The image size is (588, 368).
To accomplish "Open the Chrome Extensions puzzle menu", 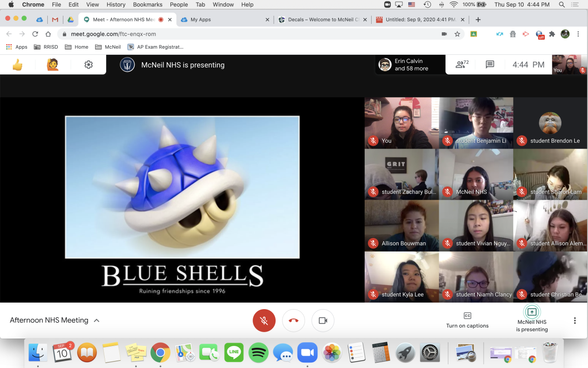I will pyautogui.click(x=552, y=34).
